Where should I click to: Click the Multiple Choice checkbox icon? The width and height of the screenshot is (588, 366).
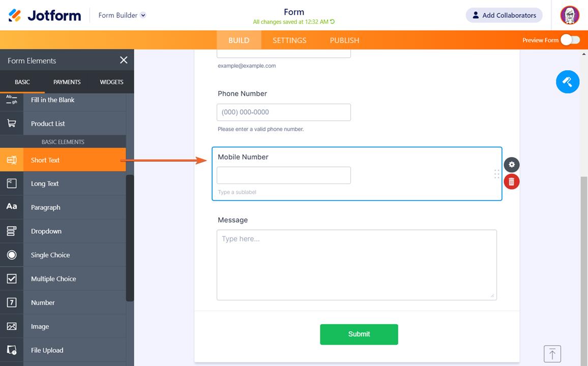[x=12, y=279]
